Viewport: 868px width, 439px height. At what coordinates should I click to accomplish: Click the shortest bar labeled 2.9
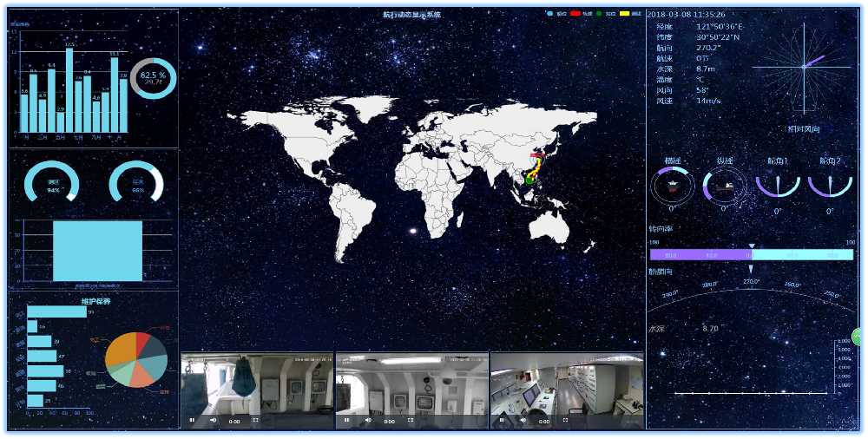point(61,122)
